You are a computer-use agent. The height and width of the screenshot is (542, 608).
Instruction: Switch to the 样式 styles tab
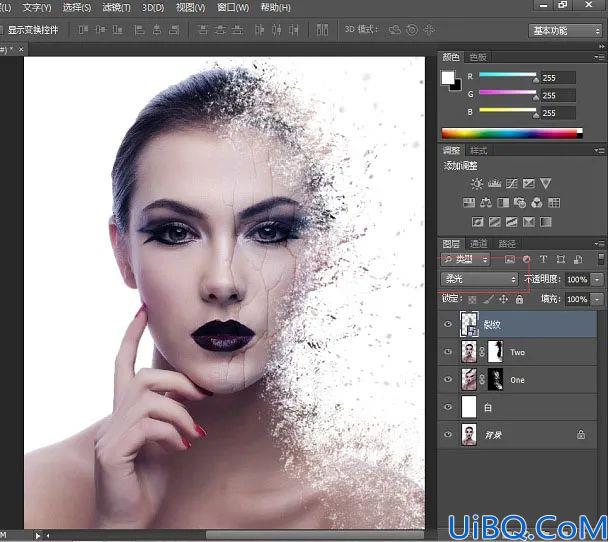click(478, 150)
